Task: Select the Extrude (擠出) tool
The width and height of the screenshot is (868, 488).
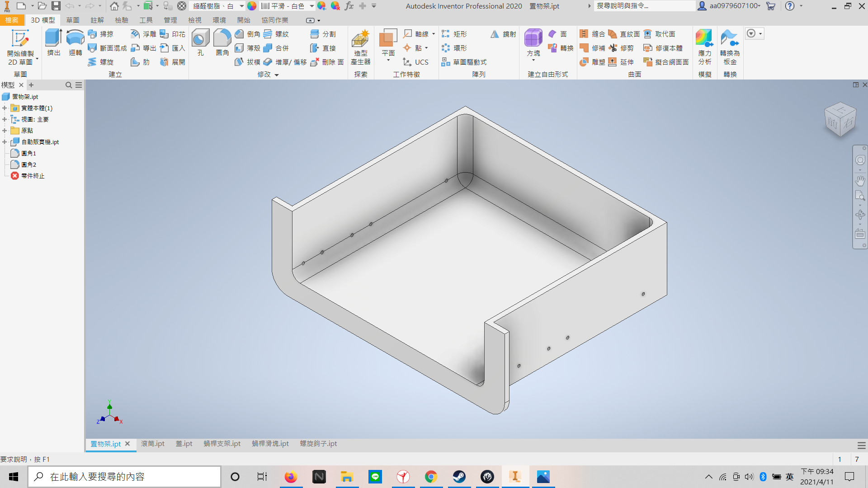Action: click(53, 42)
